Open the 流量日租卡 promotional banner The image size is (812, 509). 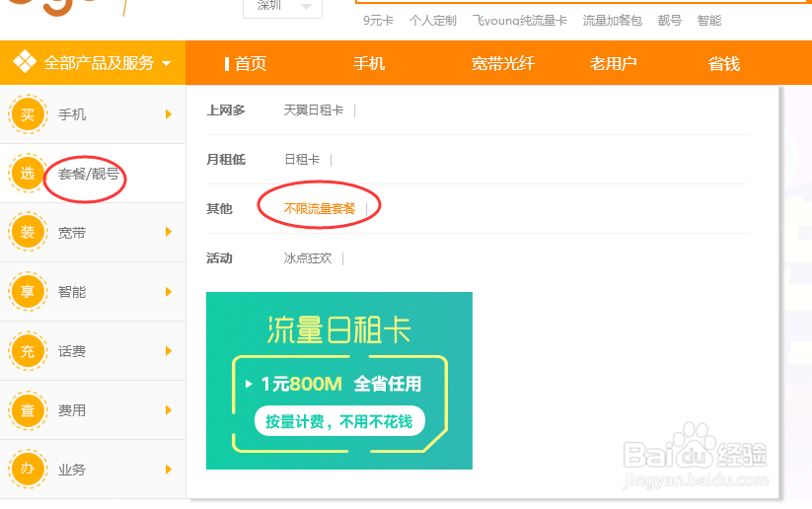tap(339, 381)
